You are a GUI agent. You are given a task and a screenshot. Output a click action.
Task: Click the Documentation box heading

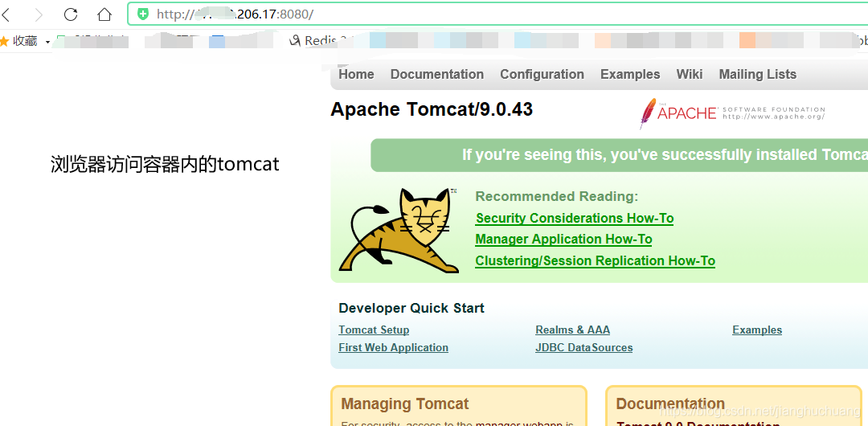click(x=670, y=403)
